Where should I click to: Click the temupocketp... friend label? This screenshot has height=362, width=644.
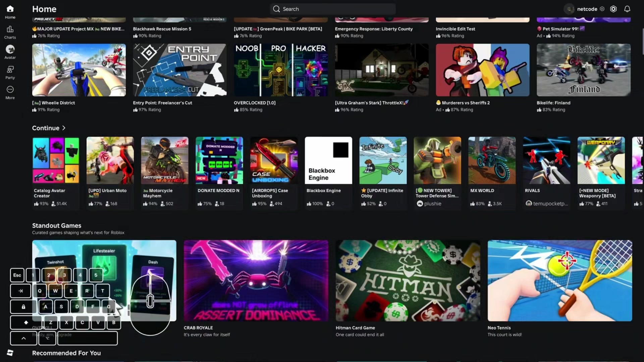tap(550, 203)
